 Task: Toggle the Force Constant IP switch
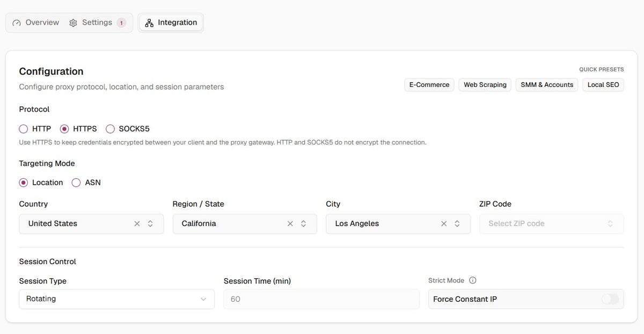click(610, 299)
